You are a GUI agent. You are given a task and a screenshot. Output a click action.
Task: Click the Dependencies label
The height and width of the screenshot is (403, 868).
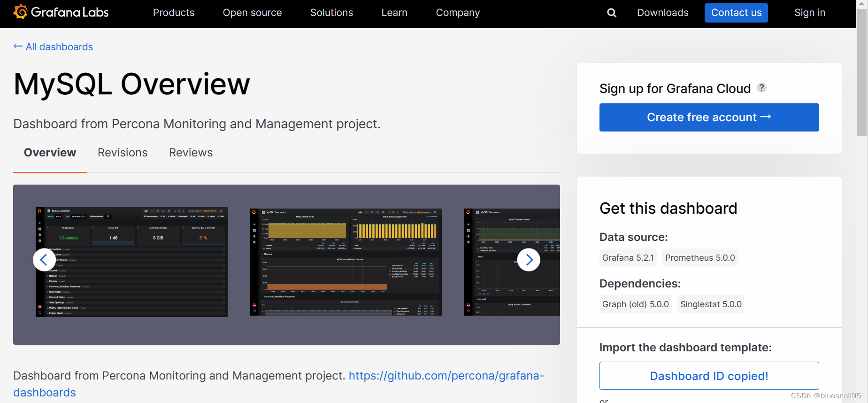tap(640, 284)
